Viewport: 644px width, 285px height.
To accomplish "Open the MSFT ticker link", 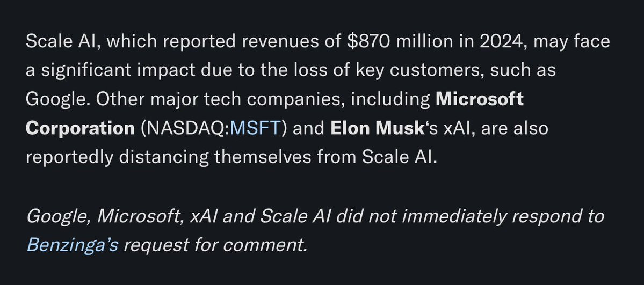I will [x=255, y=128].
